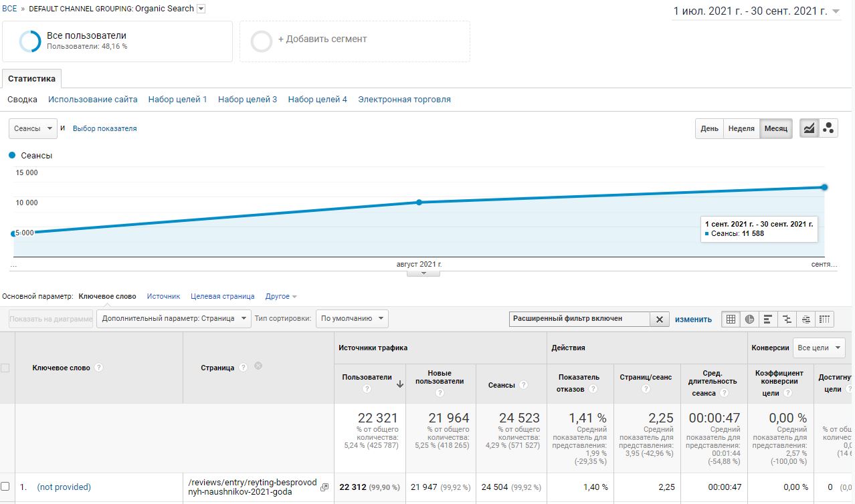Switch to the data table view icon
The image size is (855, 504).
click(x=731, y=320)
